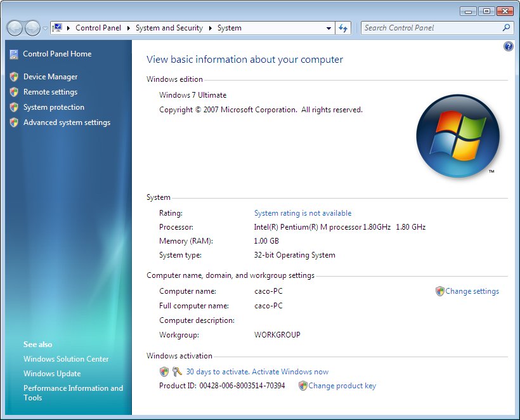Click the computer icon in address bar
520x420 pixels.
tap(57, 27)
